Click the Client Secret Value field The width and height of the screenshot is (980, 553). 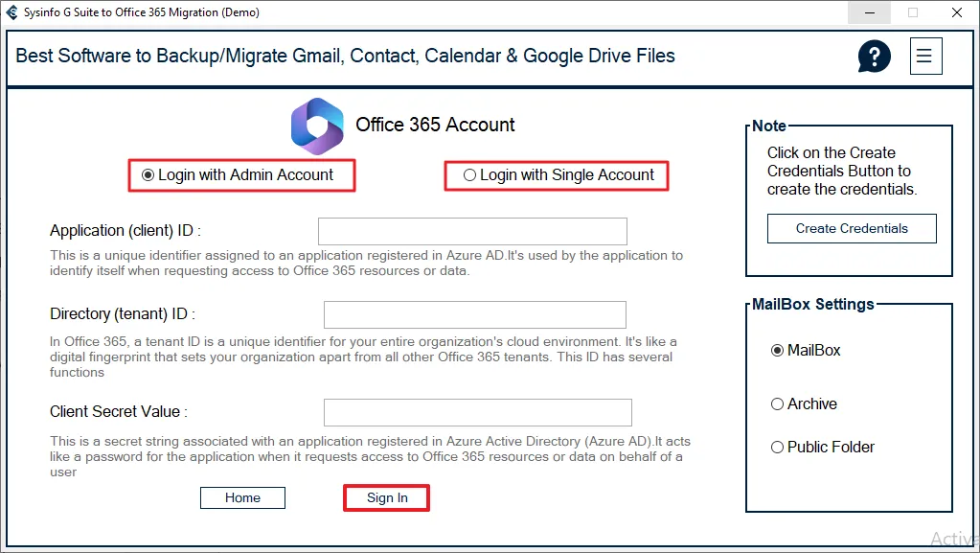(477, 412)
